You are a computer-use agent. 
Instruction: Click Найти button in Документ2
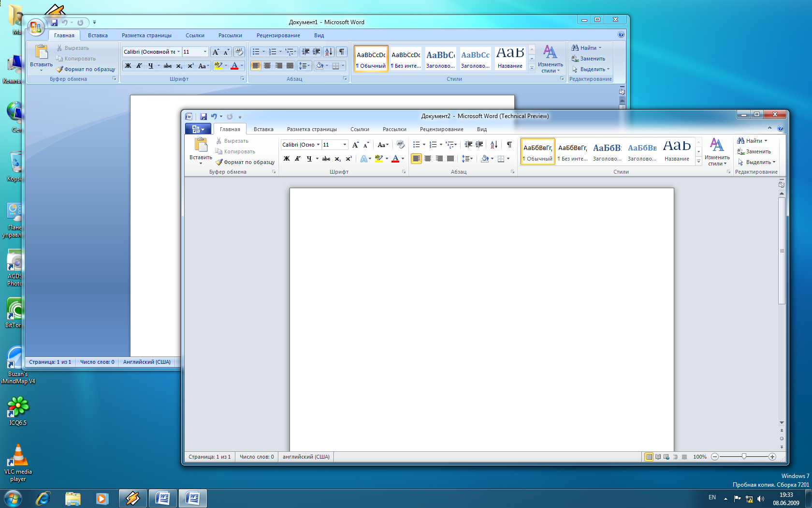752,141
